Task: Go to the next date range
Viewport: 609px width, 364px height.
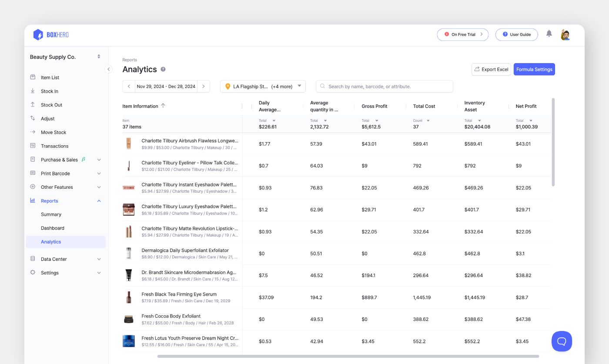Action: [x=204, y=87]
